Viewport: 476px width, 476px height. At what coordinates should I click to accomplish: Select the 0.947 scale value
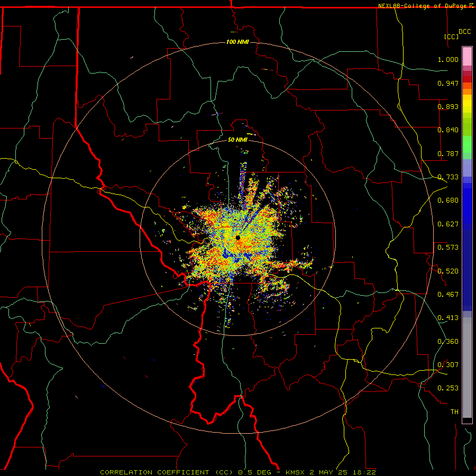click(x=448, y=83)
